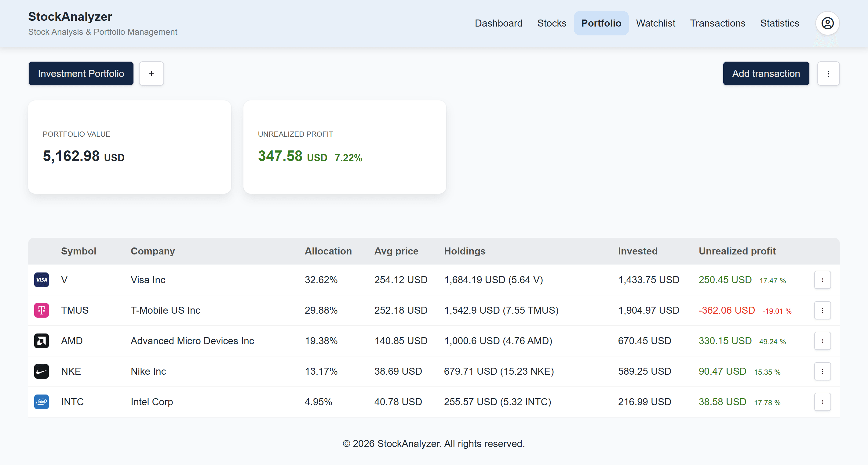Viewport: 868px width, 465px height.
Task: Go to the Dashboard page
Action: coord(498,23)
